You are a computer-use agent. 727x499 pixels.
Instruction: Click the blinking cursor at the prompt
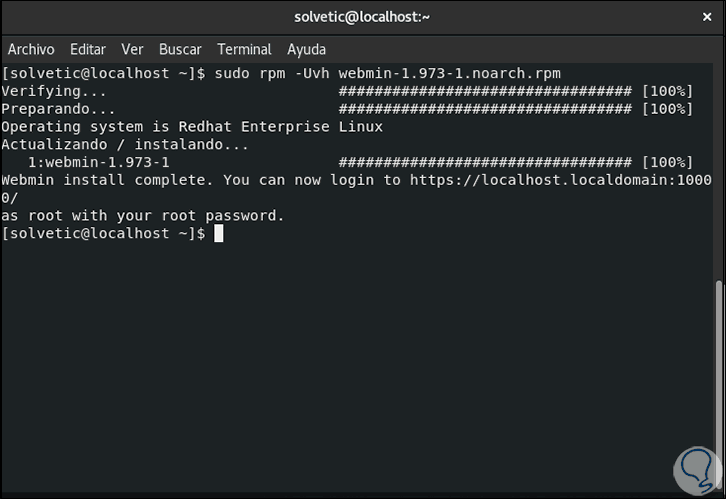point(219,233)
